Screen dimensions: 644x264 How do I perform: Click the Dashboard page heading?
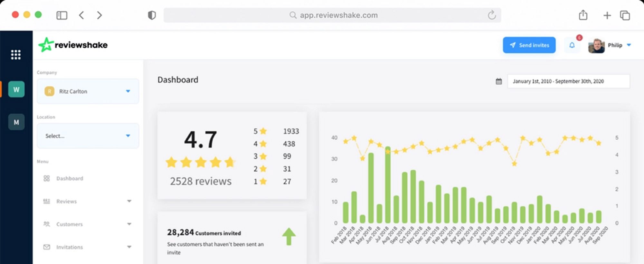click(178, 80)
